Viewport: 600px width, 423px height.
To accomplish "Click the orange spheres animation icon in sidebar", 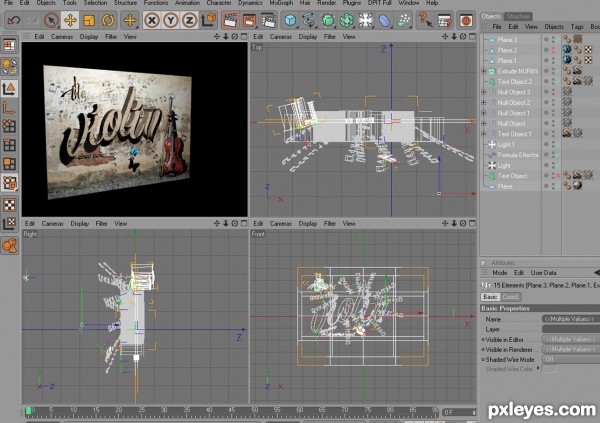I will pyautogui.click(x=10, y=245).
